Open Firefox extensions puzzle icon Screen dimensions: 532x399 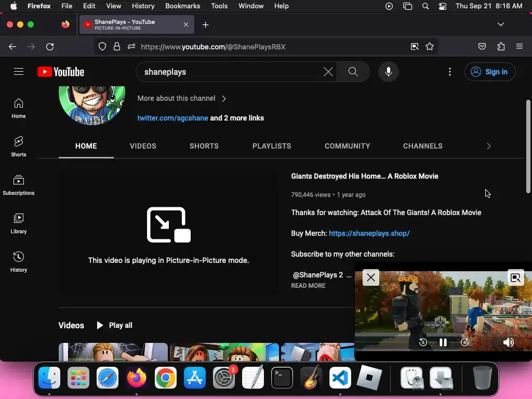tap(501, 46)
